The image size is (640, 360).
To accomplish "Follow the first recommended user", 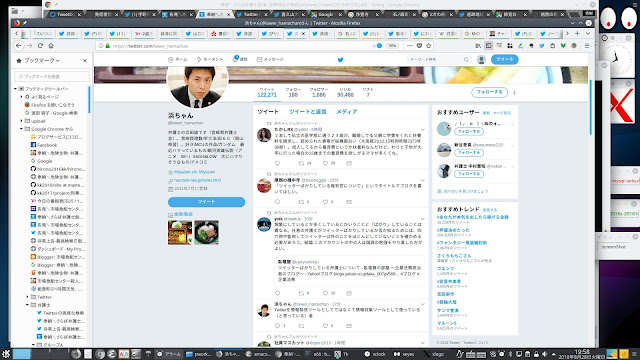I will pyautogui.click(x=469, y=132).
